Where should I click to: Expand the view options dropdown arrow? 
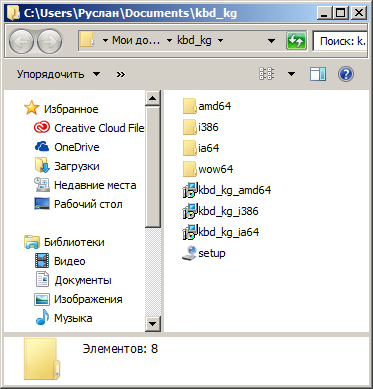pos(291,74)
